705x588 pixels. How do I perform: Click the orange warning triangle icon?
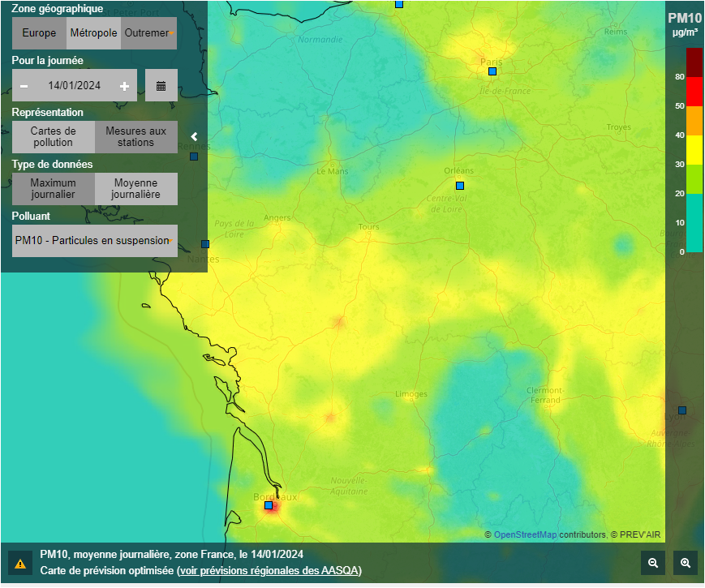20,564
